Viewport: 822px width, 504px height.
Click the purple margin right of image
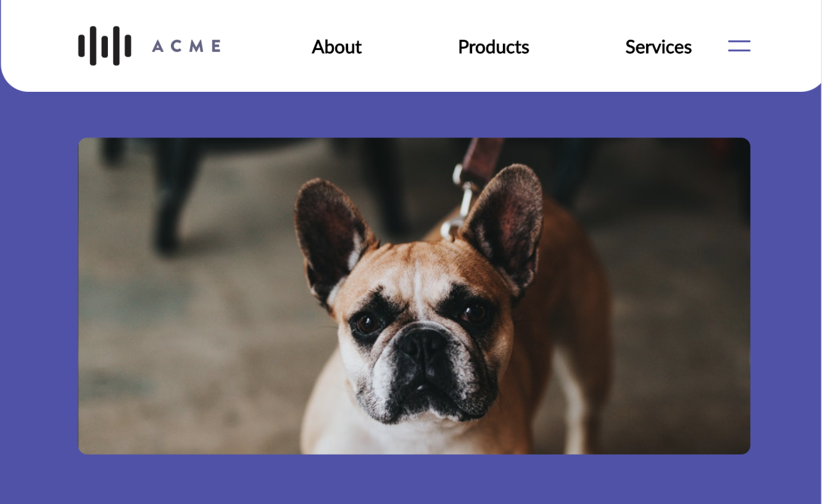coord(786,296)
